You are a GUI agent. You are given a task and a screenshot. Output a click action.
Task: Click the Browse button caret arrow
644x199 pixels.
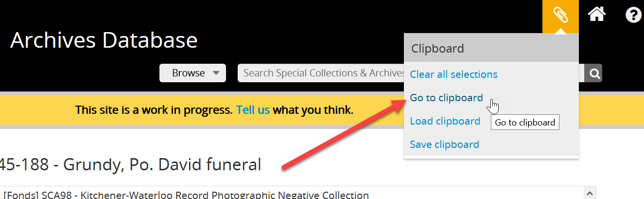[x=215, y=73]
